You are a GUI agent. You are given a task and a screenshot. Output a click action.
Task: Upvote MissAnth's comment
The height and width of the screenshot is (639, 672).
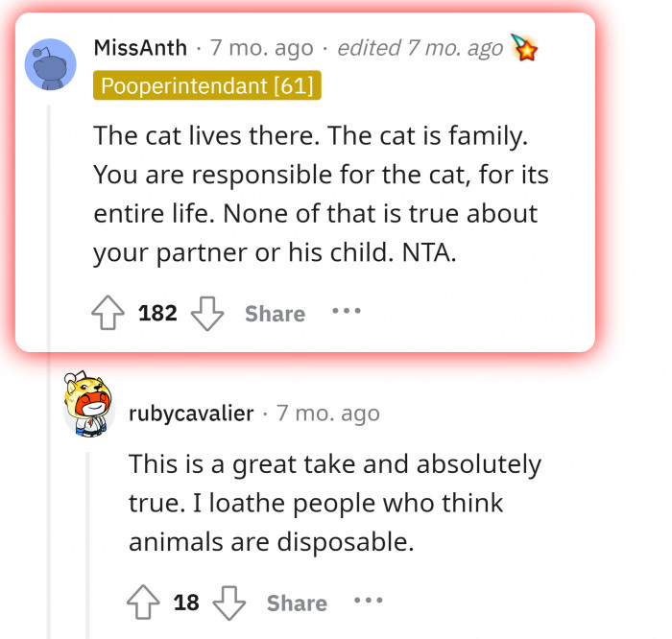tap(107, 313)
